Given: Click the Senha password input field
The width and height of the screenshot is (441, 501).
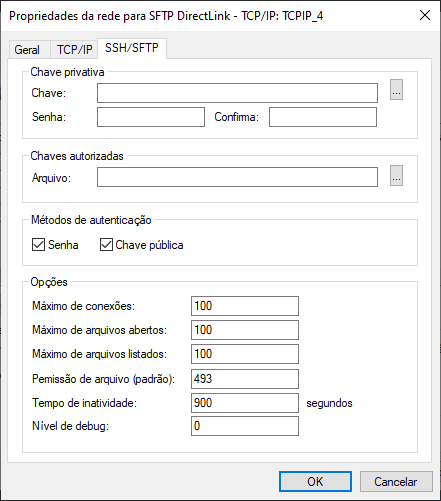Looking at the screenshot, I should point(151,117).
